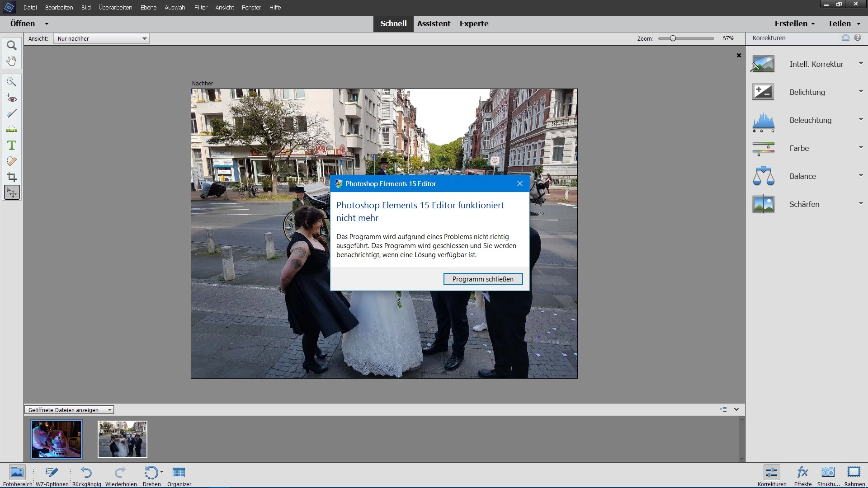Screen dimensions: 868x488
Task: Open the Organizer from bottom bar
Action: pyautogui.click(x=179, y=473)
